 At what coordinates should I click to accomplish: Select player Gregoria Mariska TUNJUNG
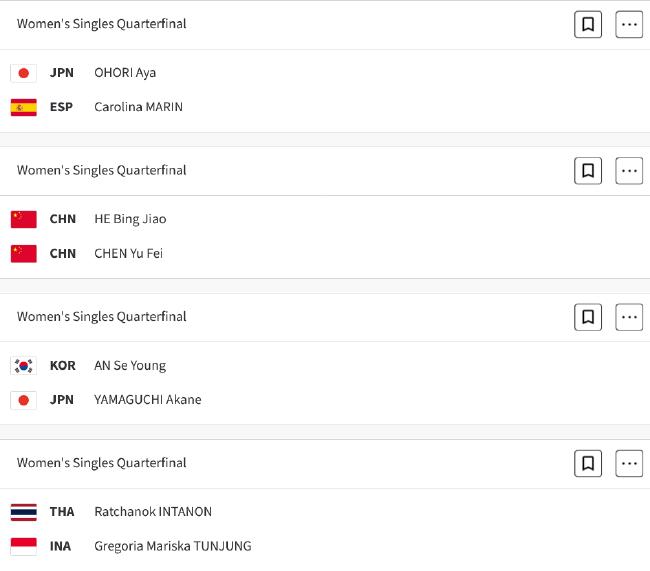coord(173,546)
